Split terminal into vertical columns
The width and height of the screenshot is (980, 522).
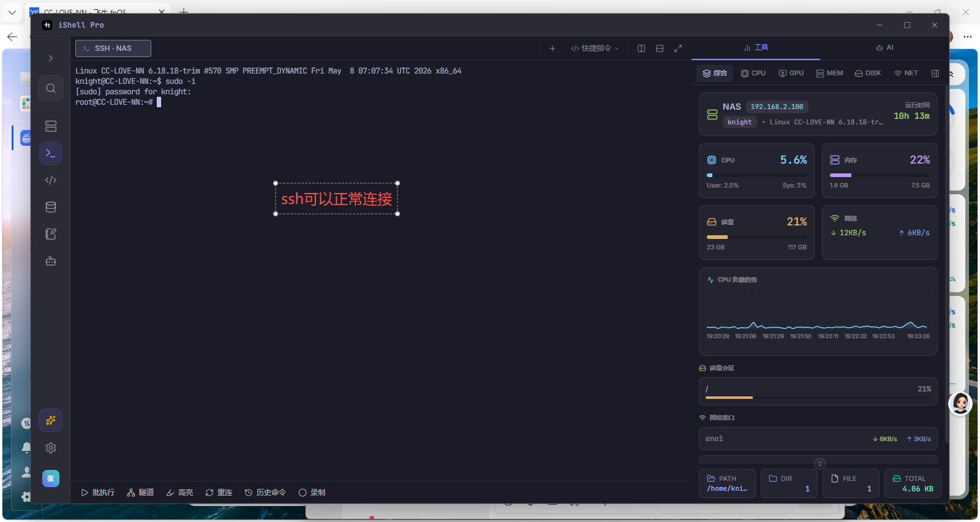coord(641,48)
